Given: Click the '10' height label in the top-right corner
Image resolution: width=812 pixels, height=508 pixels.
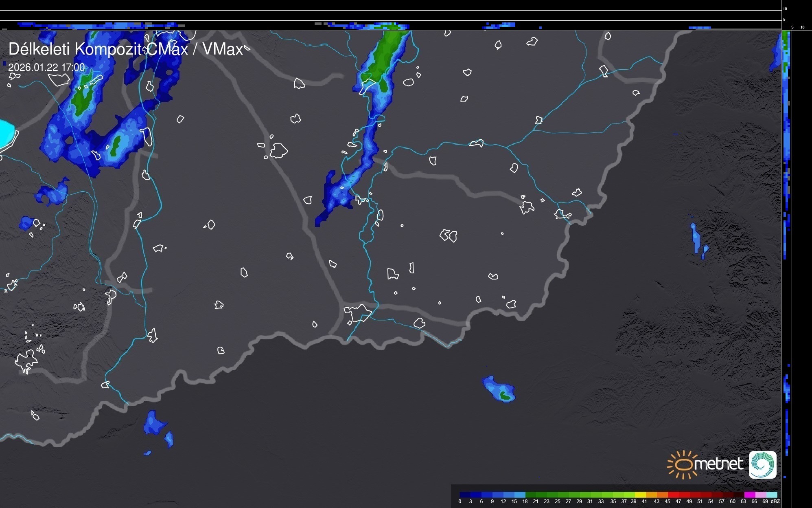Looking at the screenshot, I should tap(785, 9).
